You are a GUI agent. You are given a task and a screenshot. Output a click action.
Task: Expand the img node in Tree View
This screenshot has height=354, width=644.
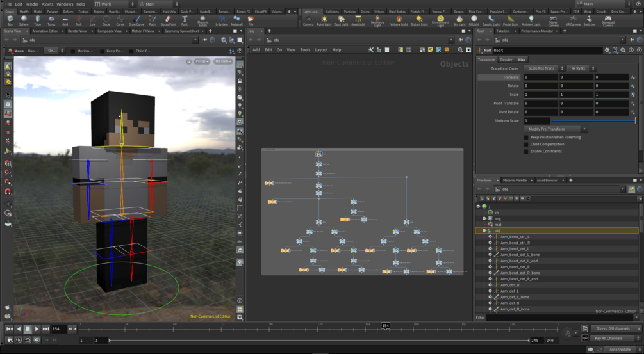(484, 218)
